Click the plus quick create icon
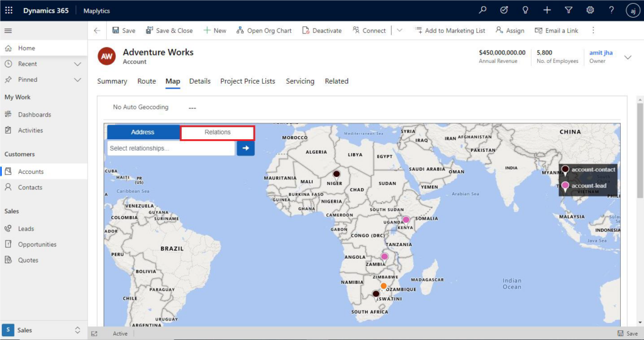The height and width of the screenshot is (340, 644). 547,10
